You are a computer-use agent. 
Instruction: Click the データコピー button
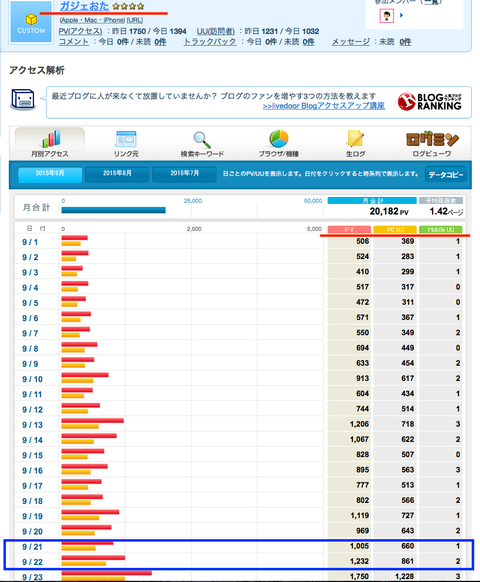coord(446,175)
